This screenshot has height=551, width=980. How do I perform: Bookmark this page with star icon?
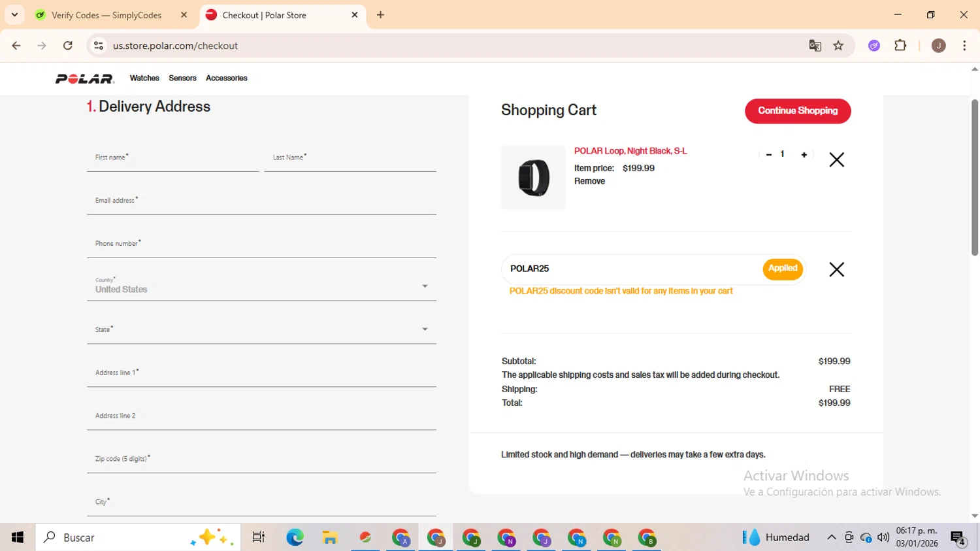tap(838, 46)
